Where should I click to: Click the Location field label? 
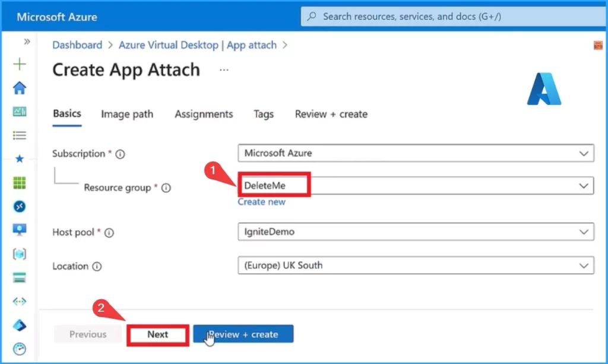[x=70, y=266]
